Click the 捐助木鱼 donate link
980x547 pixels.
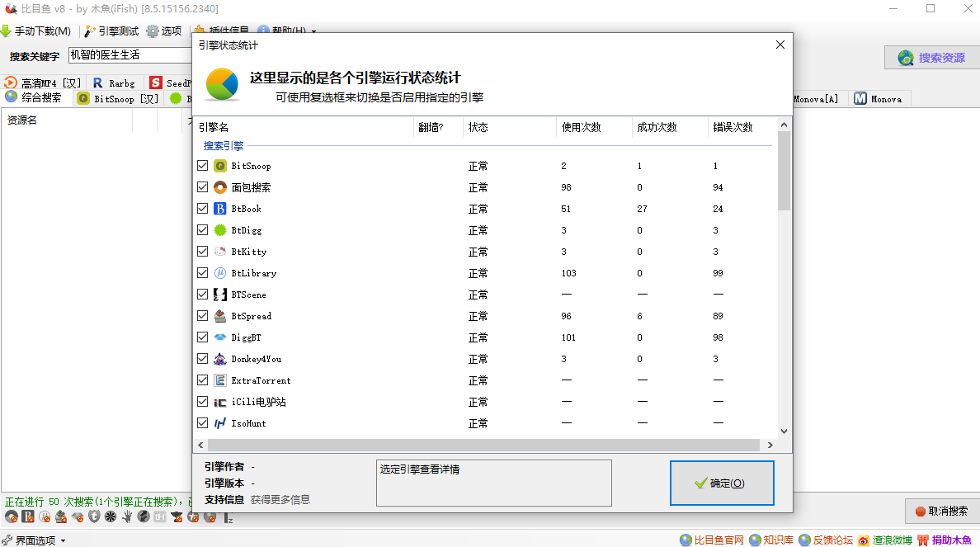(x=945, y=540)
